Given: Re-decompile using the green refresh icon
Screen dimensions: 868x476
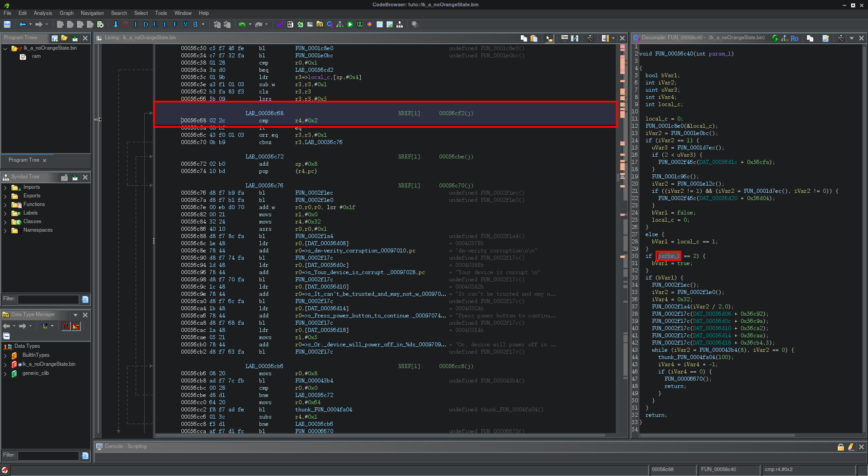Looking at the screenshot, I should [775, 38].
